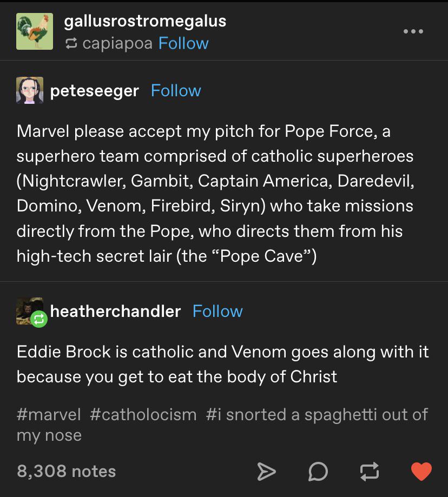Viewport: 448px width, 497px height.
Task: Follow the user peteseeger
Action: 176,90
